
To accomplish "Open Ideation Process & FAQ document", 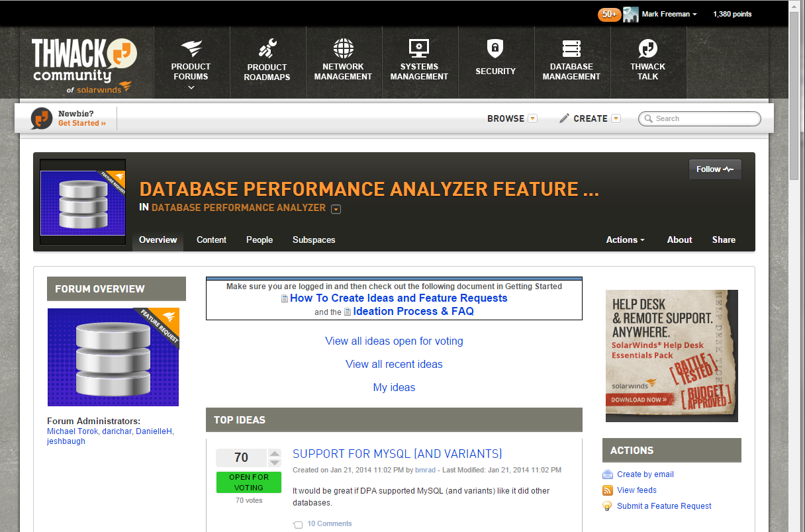I will click(x=413, y=311).
